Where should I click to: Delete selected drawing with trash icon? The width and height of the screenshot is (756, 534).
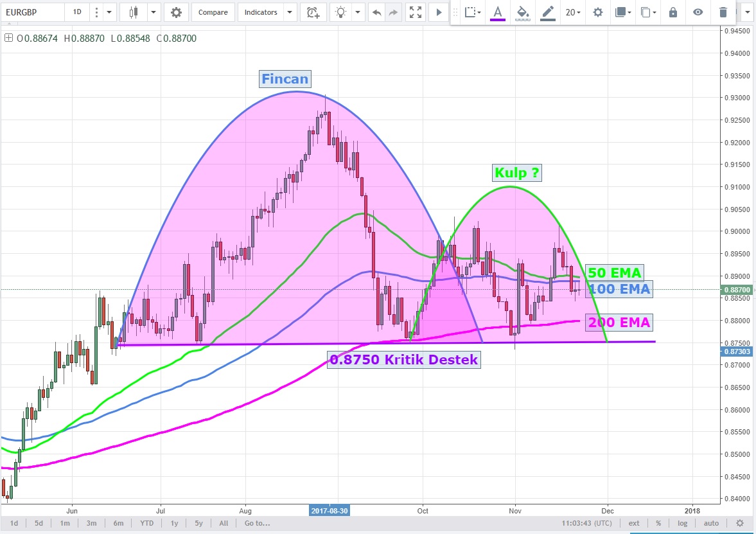723,12
